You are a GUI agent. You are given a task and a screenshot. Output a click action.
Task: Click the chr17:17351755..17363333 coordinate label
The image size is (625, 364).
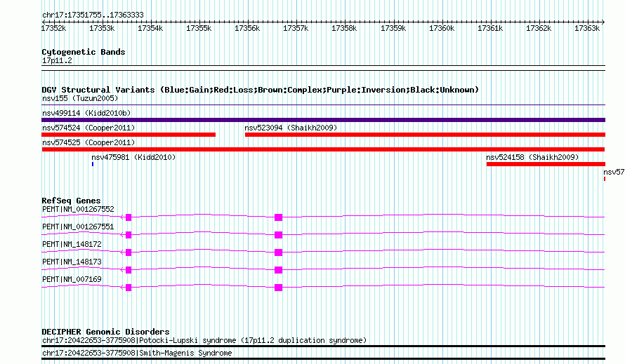tap(93, 15)
